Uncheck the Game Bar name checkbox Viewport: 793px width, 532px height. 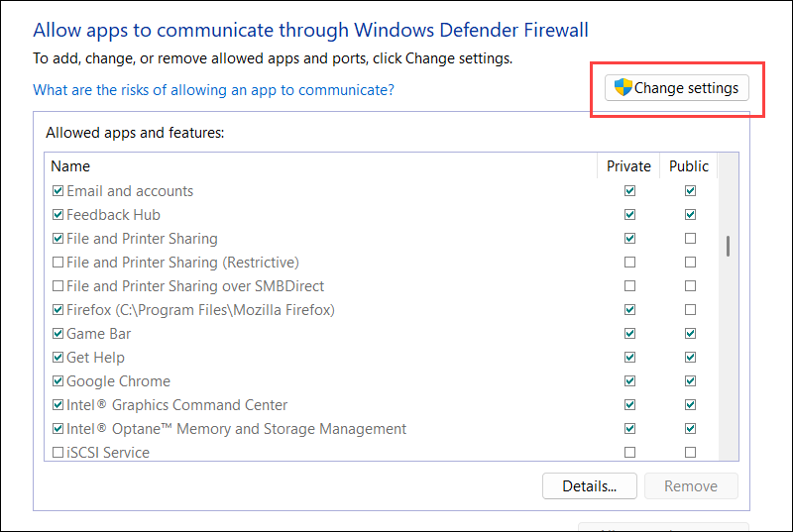pyautogui.click(x=58, y=334)
